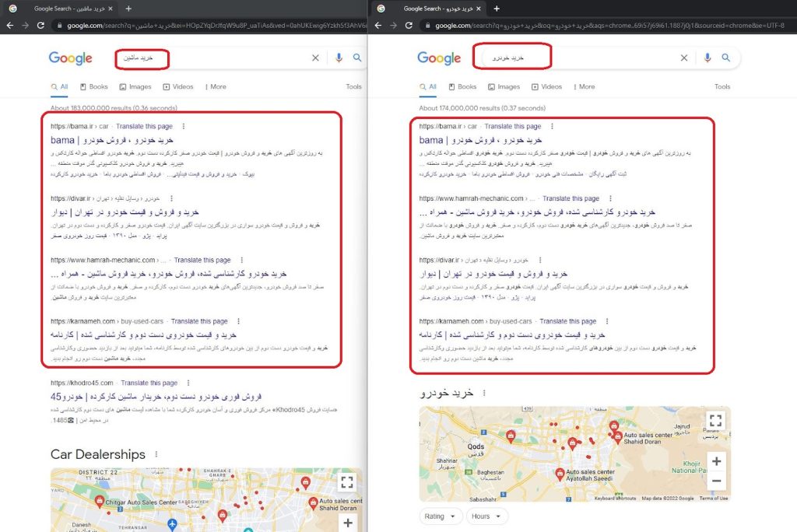Close the Google Search tab in the left window
Image resolution: width=797 pixels, height=532 pixels.
tap(111, 9)
